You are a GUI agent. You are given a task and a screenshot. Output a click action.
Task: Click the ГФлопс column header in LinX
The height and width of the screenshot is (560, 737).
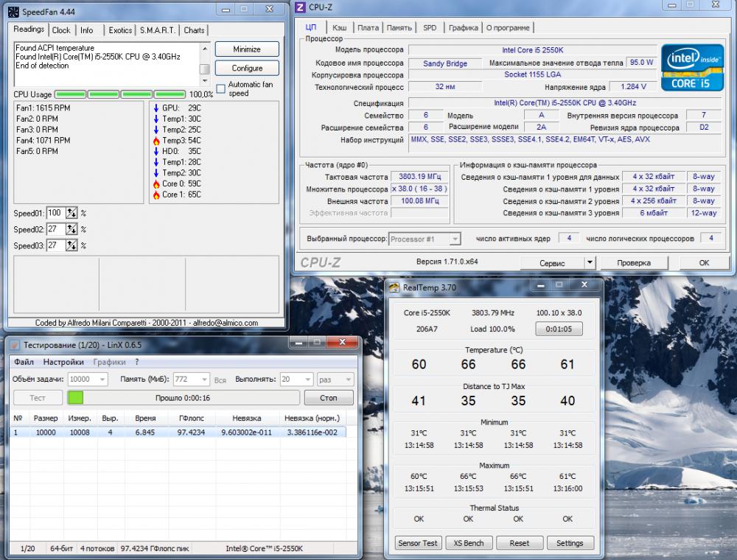point(192,418)
